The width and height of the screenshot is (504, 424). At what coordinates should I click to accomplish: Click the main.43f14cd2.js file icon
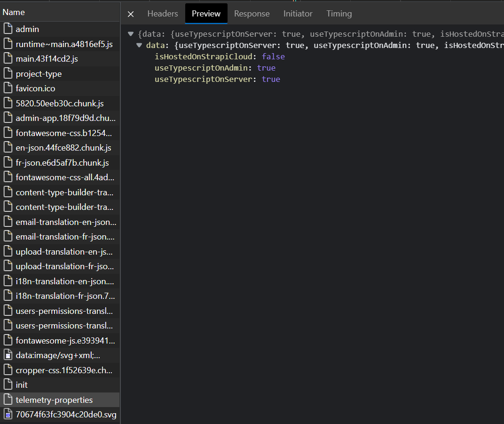click(x=8, y=58)
